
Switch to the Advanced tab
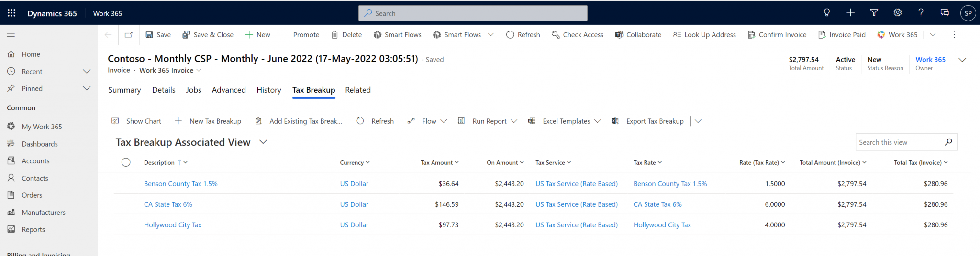[229, 90]
